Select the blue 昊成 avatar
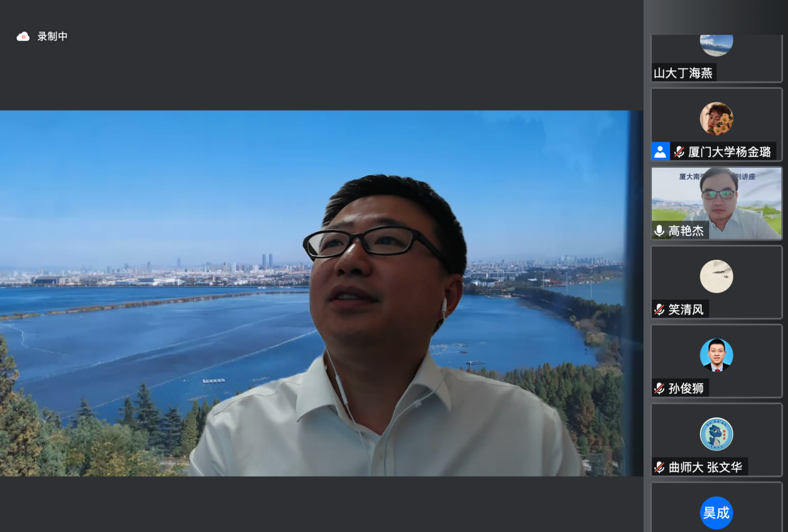The height and width of the screenshot is (532, 788). (x=716, y=513)
